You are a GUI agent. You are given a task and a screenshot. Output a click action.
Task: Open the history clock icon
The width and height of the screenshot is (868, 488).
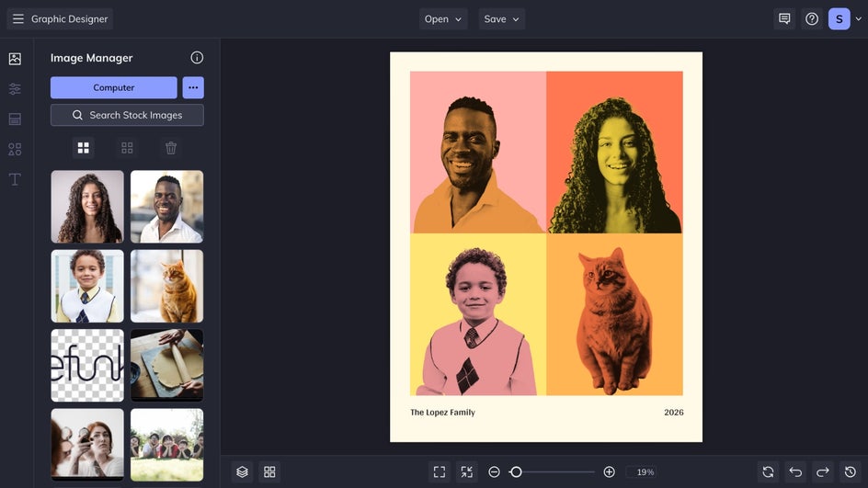click(851, 472)
